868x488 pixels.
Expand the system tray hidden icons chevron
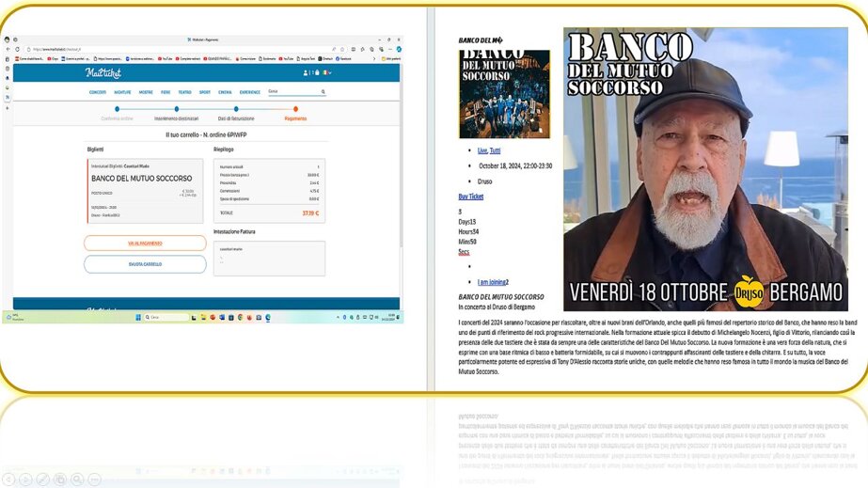tap(338, 317)
